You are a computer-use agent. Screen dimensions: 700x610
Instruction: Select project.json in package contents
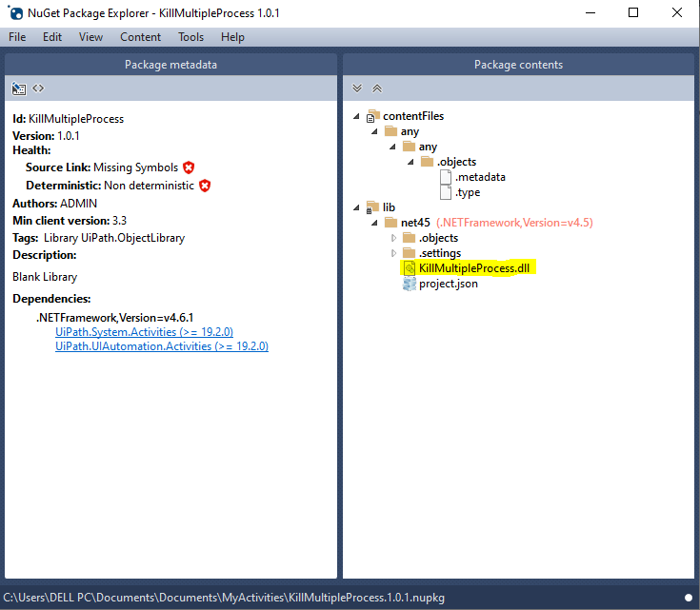(x=449, y=284)
